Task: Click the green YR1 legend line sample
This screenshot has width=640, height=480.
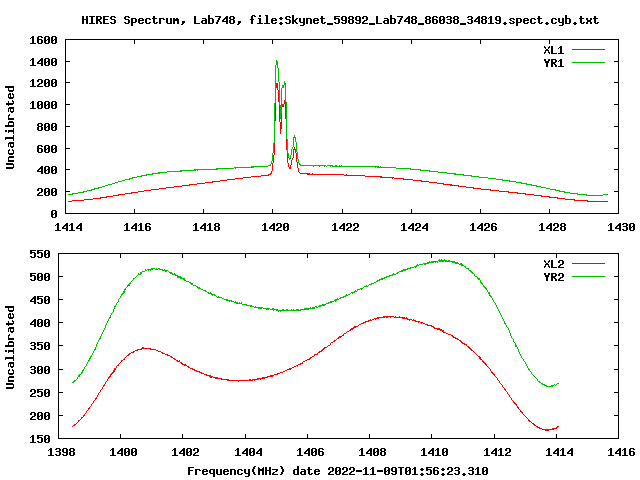Action: coord(588,62)
